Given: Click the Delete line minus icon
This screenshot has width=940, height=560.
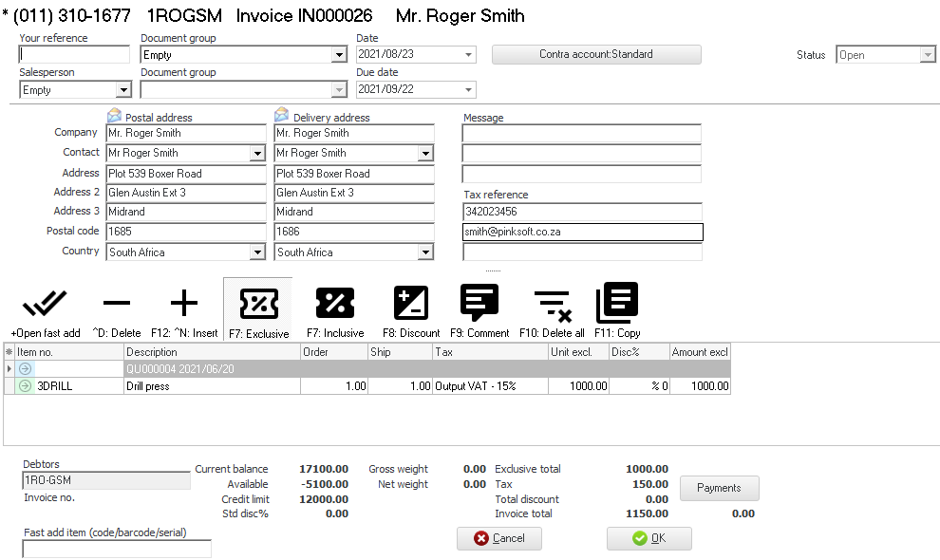Looking at the screenshot, I should click(x=117, y=304).
